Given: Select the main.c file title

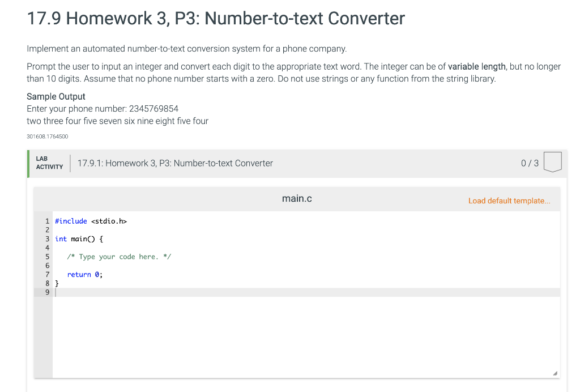Looking at the screenshot, I should point(297,199).
